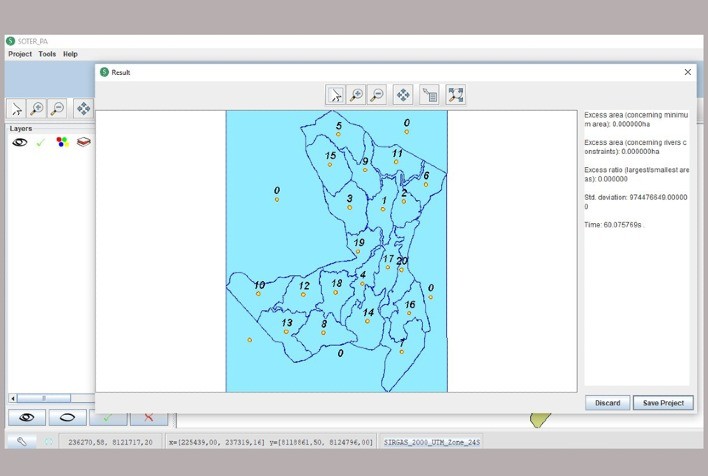The width and height of the screenshot is (708, 476).
Task: Click region label 16 on the map
Action: pyautogui.click(x=410, y=304)
